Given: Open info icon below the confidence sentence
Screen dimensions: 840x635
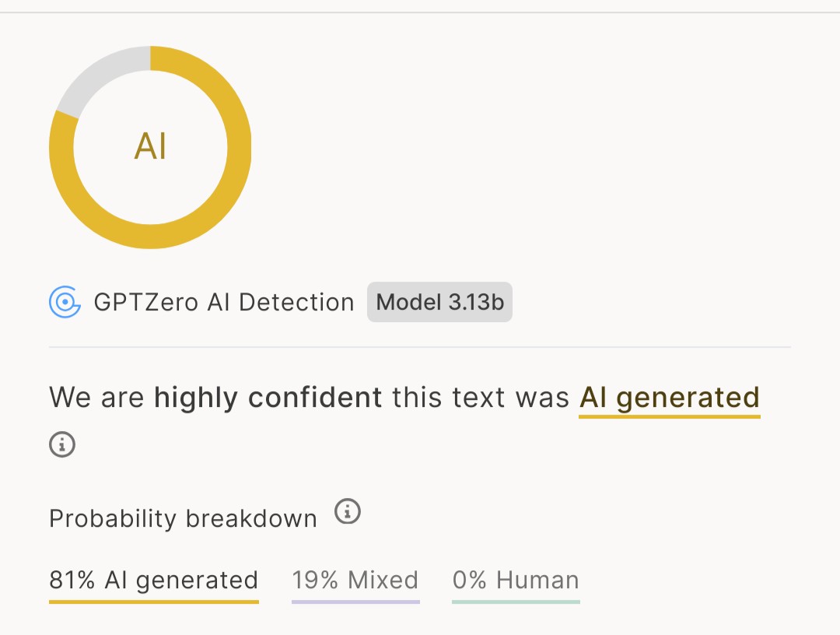Looking at the screenshot, I should point(62,444).
